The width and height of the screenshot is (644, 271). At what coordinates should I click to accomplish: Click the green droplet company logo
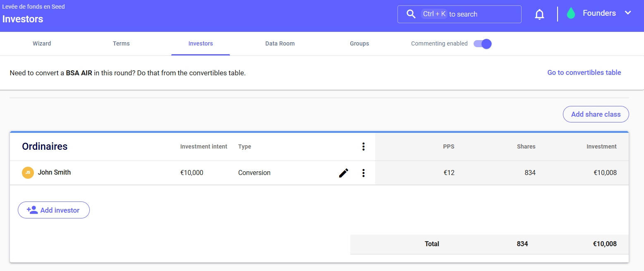tap(571, 14)
